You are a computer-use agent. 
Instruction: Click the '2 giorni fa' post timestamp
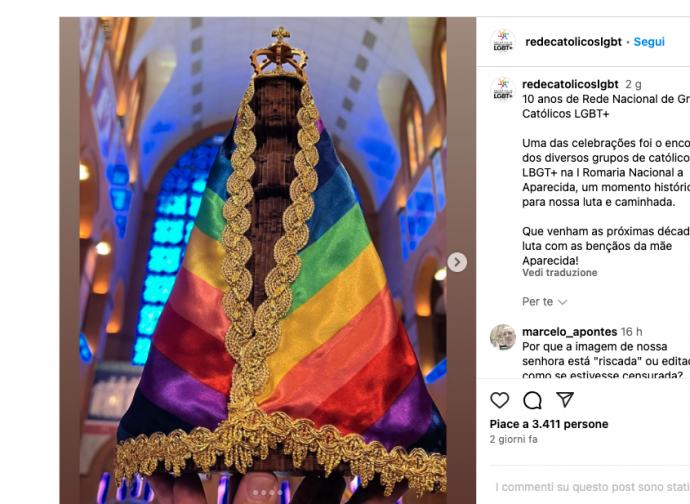pos(514,439)
